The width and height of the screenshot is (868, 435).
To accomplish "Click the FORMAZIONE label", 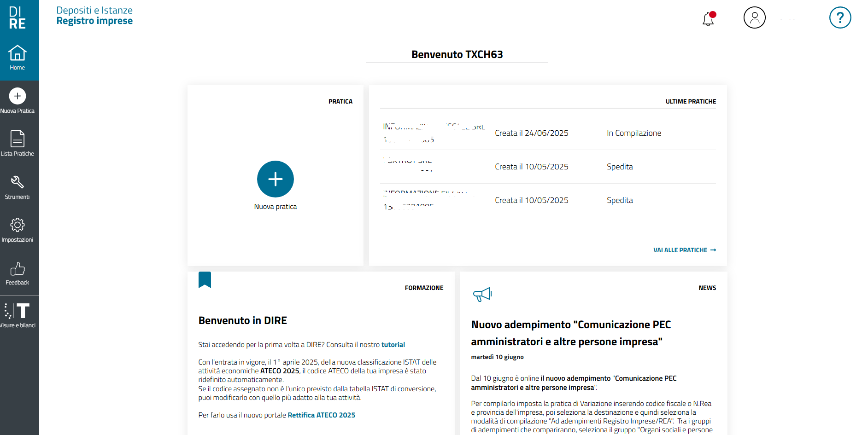I will [424, 288].
